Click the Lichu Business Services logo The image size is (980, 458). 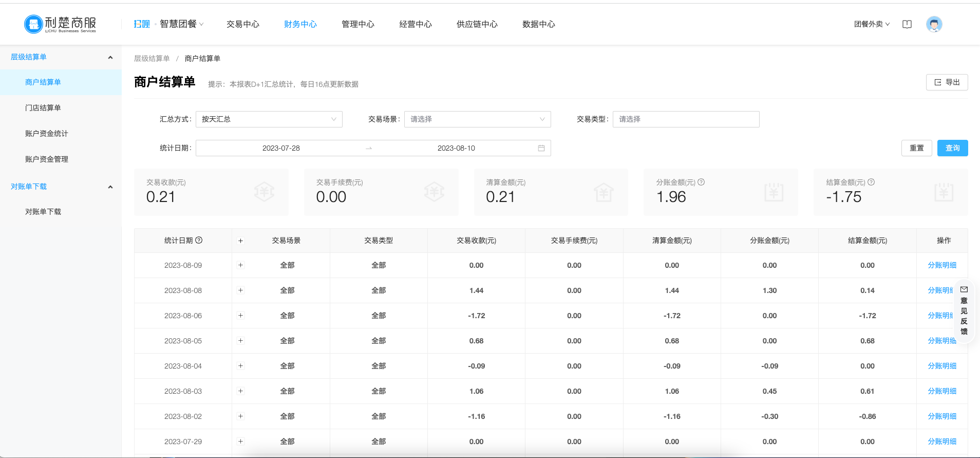(60, 24)
